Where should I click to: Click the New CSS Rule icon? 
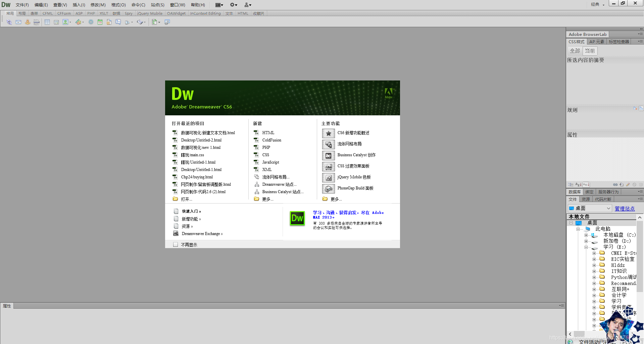point(622,185)
